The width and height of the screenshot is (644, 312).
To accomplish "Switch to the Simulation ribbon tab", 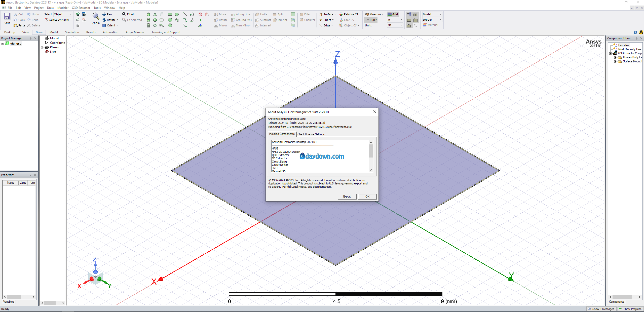I will (72, 32).
